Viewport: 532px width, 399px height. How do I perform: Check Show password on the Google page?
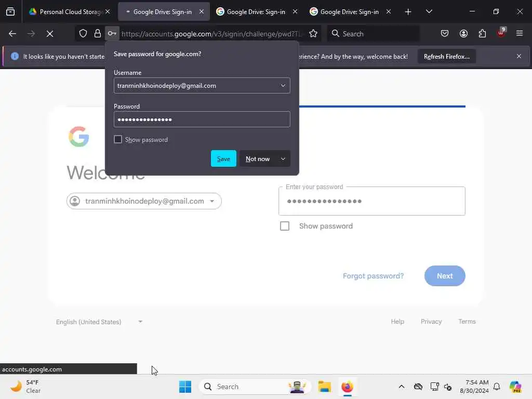285,226
